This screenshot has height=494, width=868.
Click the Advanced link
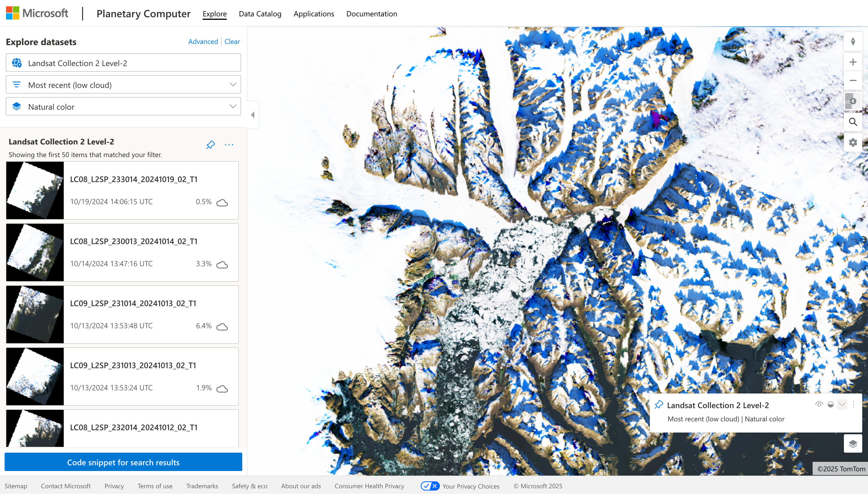tap(203, 42)
